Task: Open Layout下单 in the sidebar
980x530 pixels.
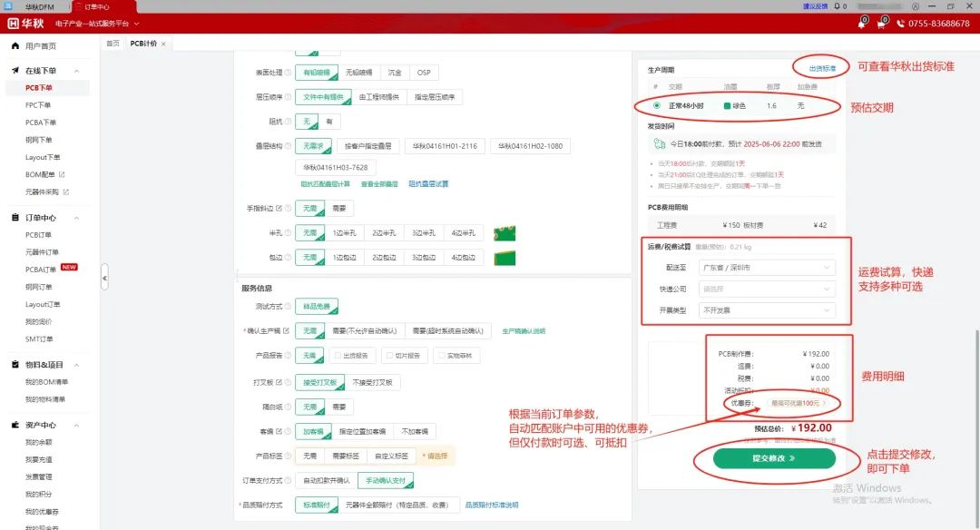Action: [x=43, y=158]
